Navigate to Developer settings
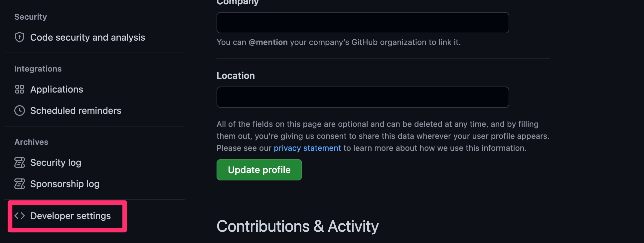 tap(71, 216)
